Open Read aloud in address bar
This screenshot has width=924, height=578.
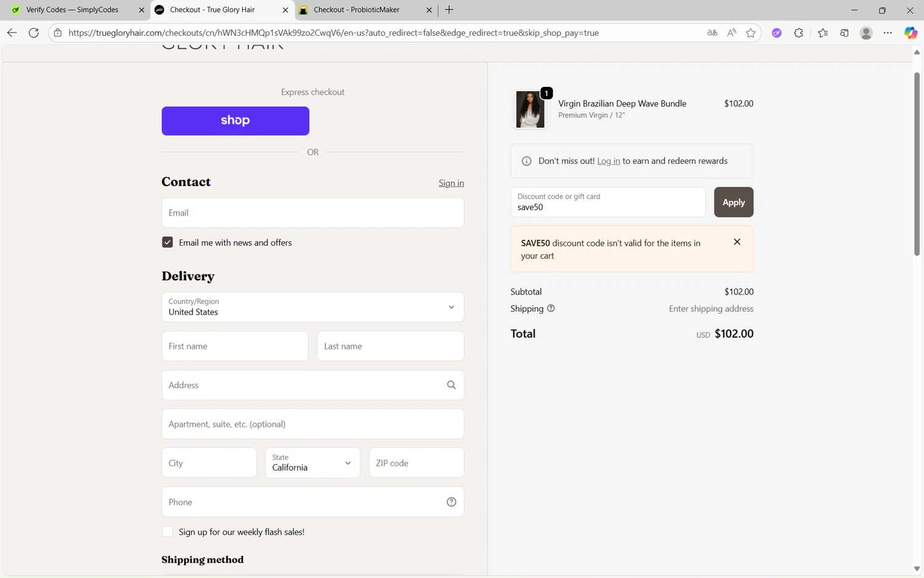point(731,33)
